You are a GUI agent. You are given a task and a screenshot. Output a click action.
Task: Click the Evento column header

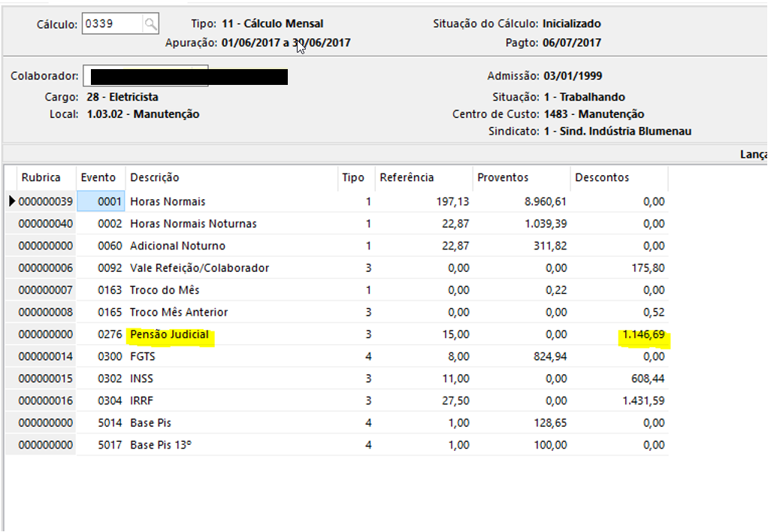tap(98, 178)
